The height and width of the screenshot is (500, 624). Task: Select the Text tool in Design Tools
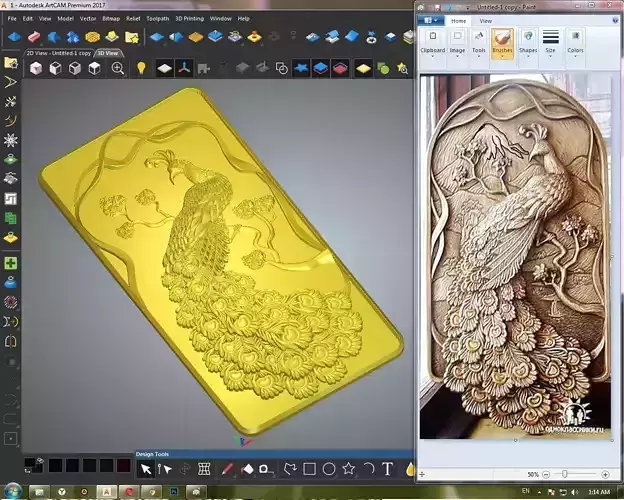tap(388, 469)
